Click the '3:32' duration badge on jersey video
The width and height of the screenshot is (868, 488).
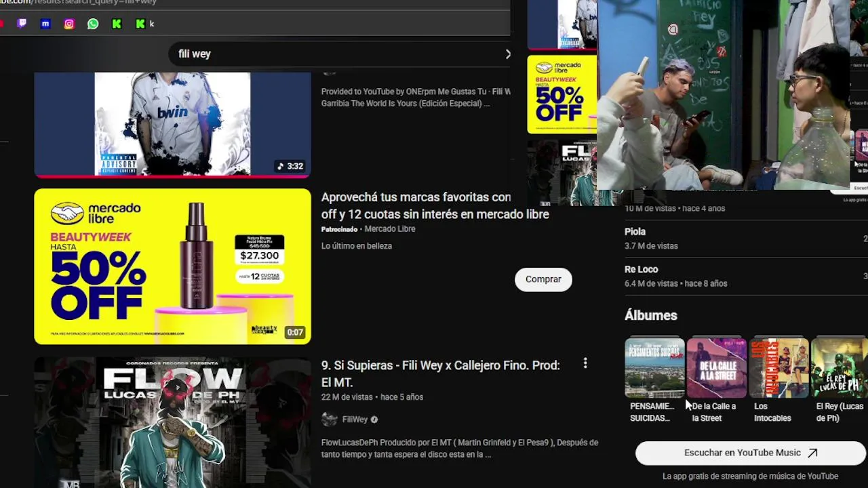290,166
